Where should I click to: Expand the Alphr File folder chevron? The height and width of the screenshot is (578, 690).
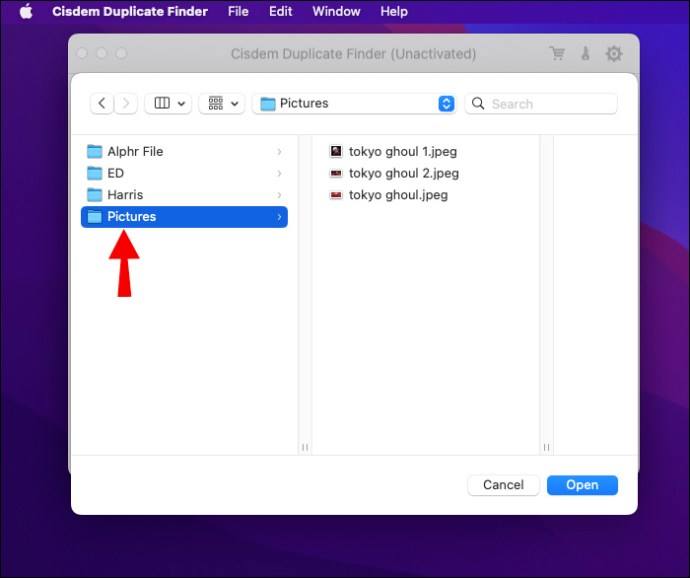click(x=279, y=152)
